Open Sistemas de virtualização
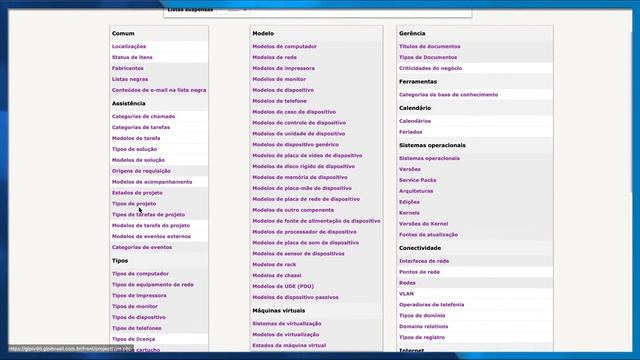The image size is (640, 360). 287,324
